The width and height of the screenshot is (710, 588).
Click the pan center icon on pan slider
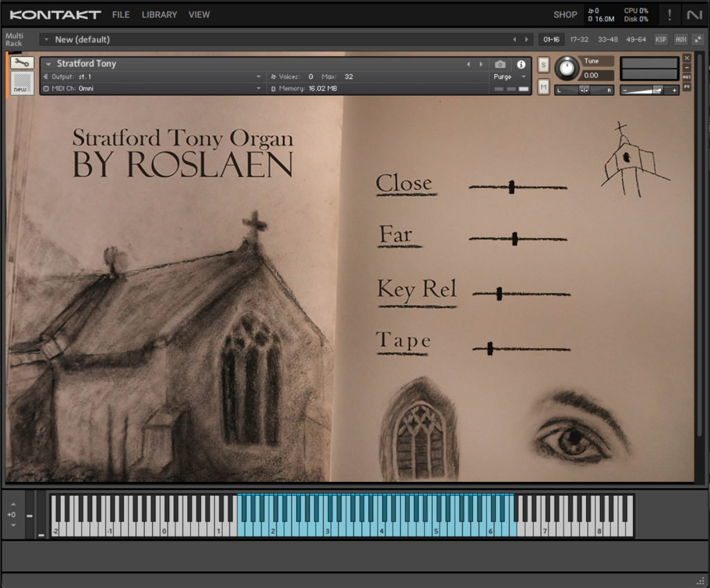(584, 90)
